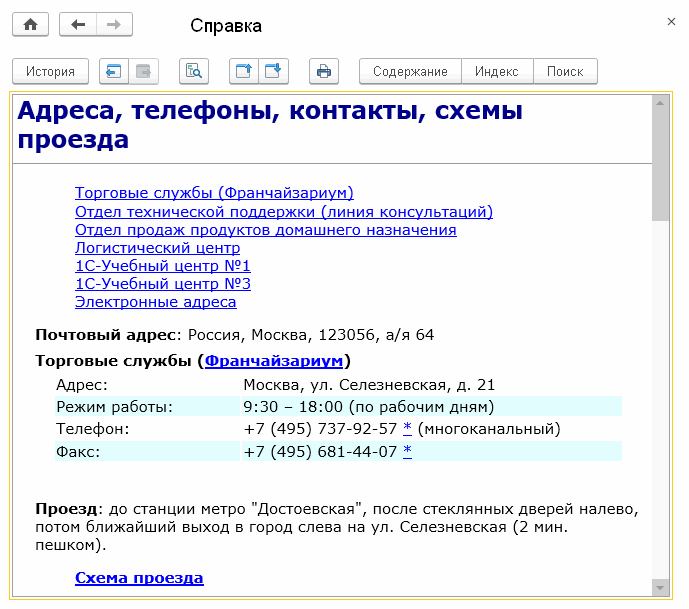Click the vertical scrollbar thumb
689x609 pixels.
click(660, 166)
